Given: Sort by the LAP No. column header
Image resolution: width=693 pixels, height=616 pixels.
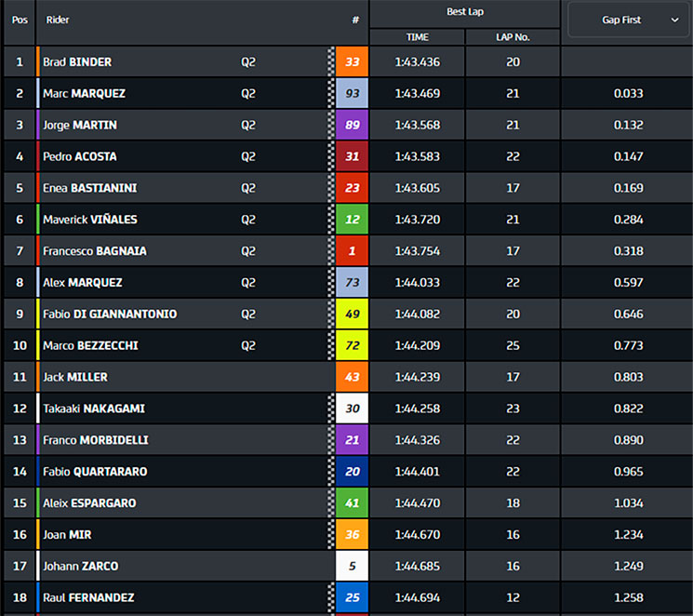Looking at the screenshot, I should tap(513, 37).
